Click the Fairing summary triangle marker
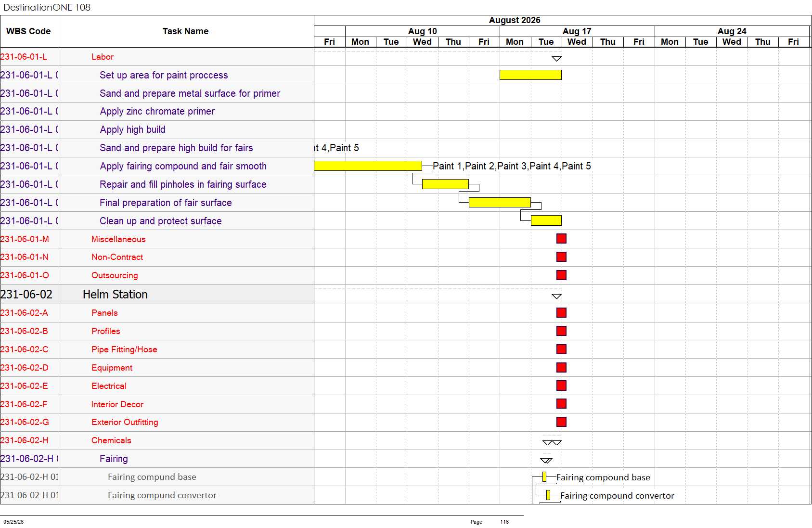The height and width of the screenshot is (528, 812). [x=546, y=461]
